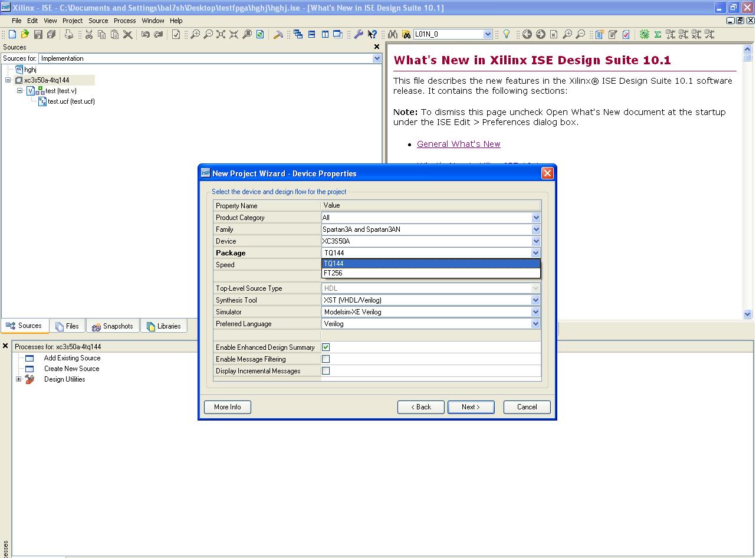Click the Refresh green arrows toolbar icon
The height and width of the screenshot is (558, 756).
point(260,34)
